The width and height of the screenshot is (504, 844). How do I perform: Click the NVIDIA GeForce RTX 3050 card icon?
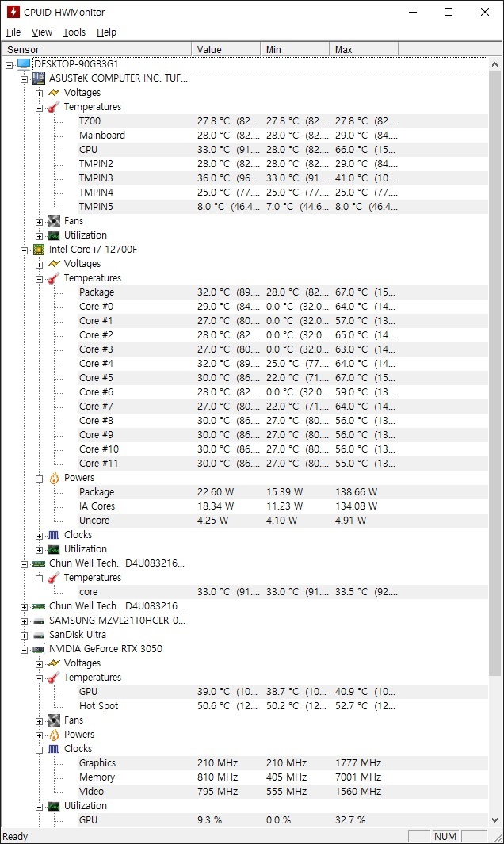[x=39, y=649]
